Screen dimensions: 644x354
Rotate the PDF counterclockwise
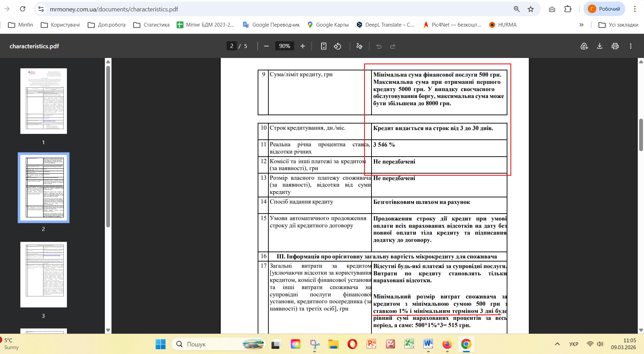point(338,46)
